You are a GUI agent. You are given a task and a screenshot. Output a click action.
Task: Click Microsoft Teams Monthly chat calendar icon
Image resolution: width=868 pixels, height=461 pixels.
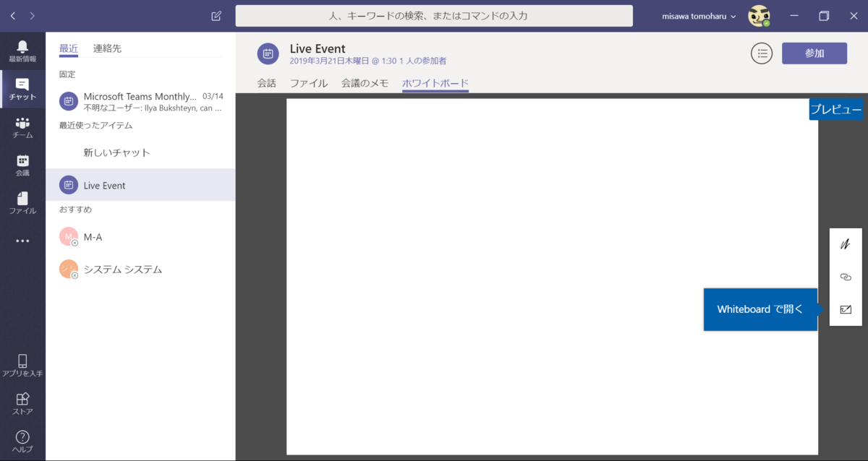pyautogui.click(x=68, y=102)
